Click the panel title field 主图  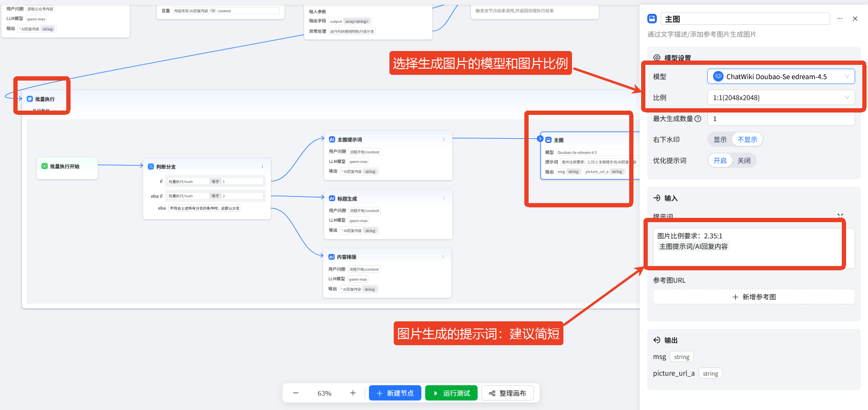[x=745, y=19]
